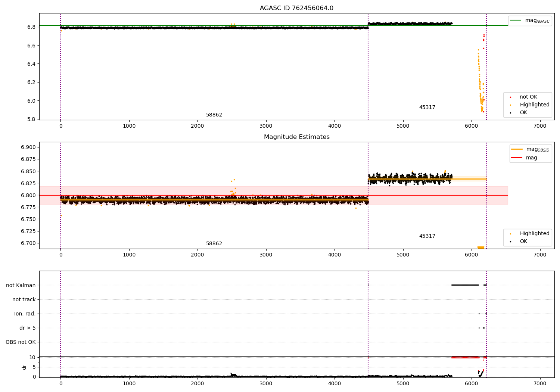The width and height of the screenshot is (560, 392).
Task: Select 'OK' in the Magnitude Estimates legend
Action: click(523, 242)
